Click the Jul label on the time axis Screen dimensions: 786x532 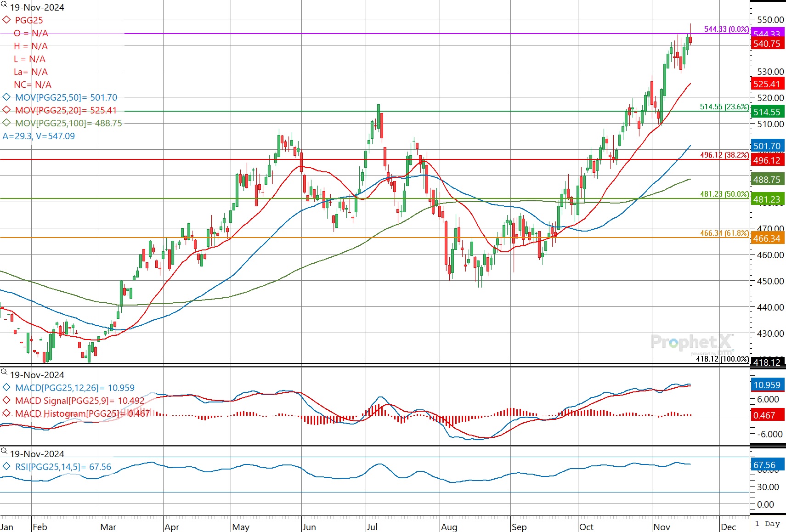(372, 527)
